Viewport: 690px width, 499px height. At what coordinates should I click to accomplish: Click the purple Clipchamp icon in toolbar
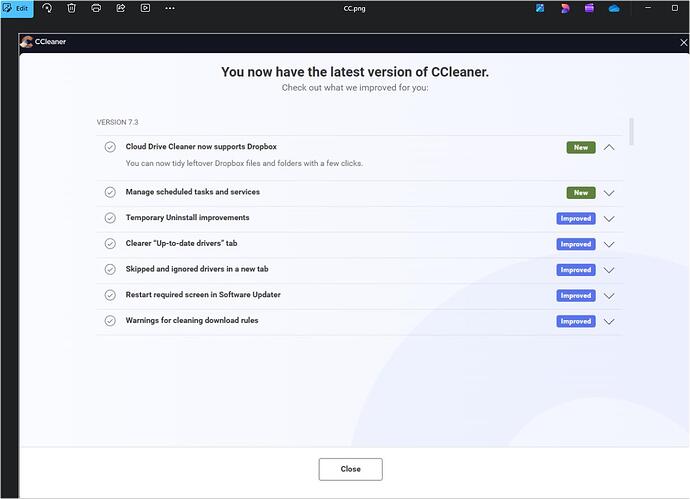click(x=589, y=8)
